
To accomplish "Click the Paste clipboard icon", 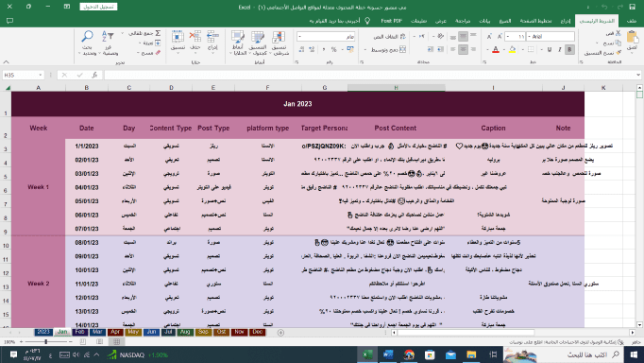I will (x=633, y=38).
